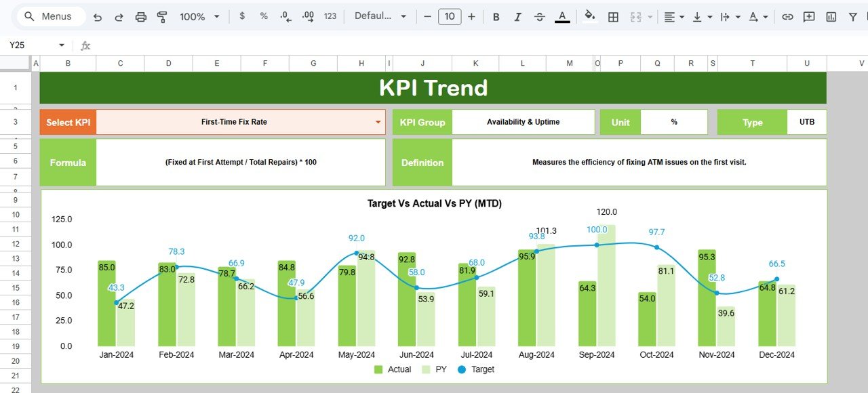Screen dimensions: 868x393
Task: Apply strikethrough formatting
Action: [x=539, y=16]
